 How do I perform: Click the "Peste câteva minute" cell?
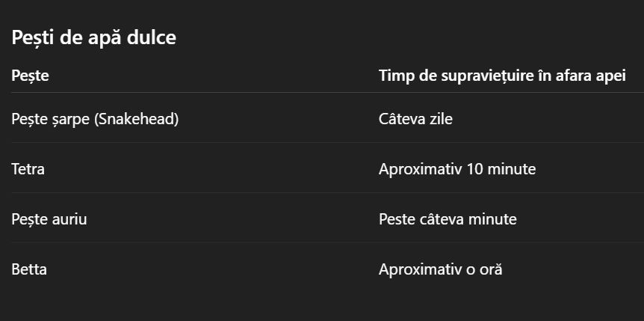[x=448, y=219]
